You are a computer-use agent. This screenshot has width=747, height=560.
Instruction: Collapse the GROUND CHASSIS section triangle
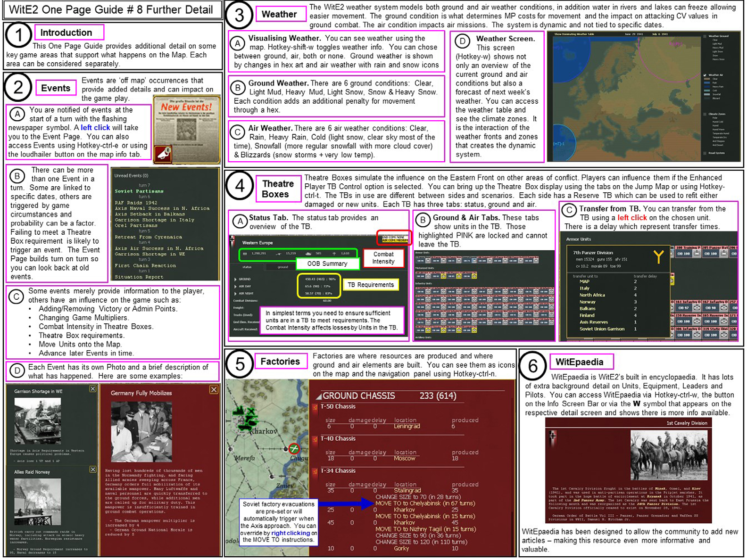click(318, 397)
